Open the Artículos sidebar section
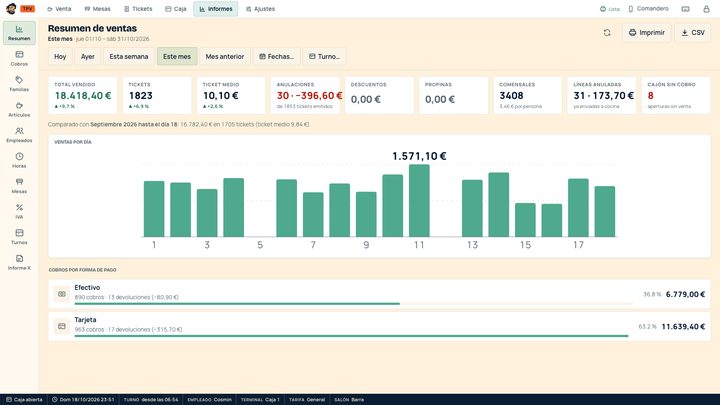This screenshot has height=405, width=720. point(19,110)
